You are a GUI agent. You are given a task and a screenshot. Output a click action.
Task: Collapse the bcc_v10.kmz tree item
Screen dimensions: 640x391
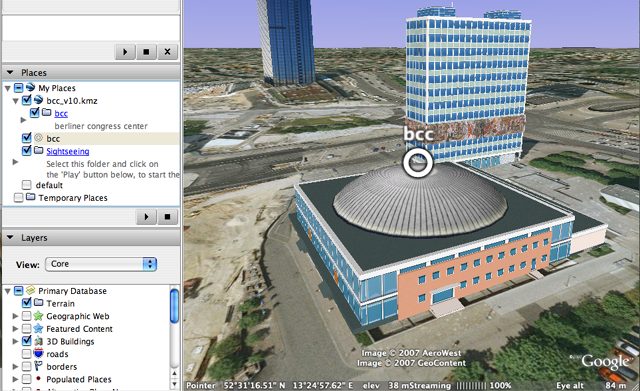click(16, 100)
